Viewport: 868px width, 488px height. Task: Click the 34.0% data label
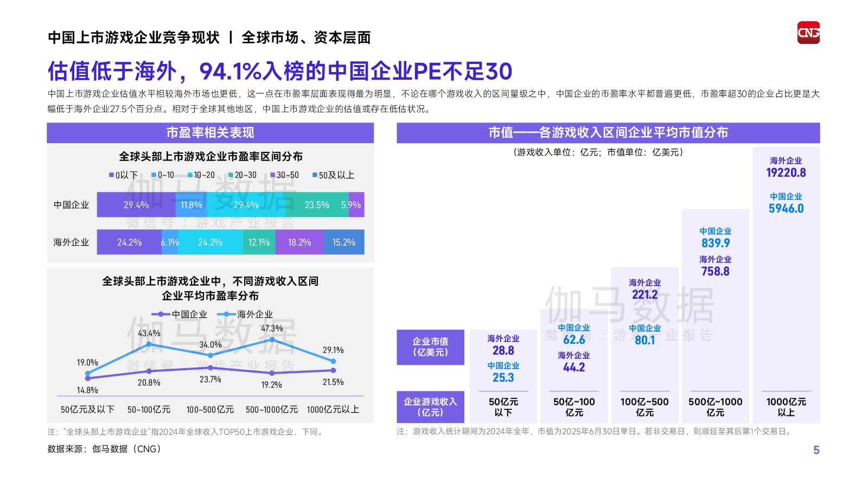coord(210,345)
